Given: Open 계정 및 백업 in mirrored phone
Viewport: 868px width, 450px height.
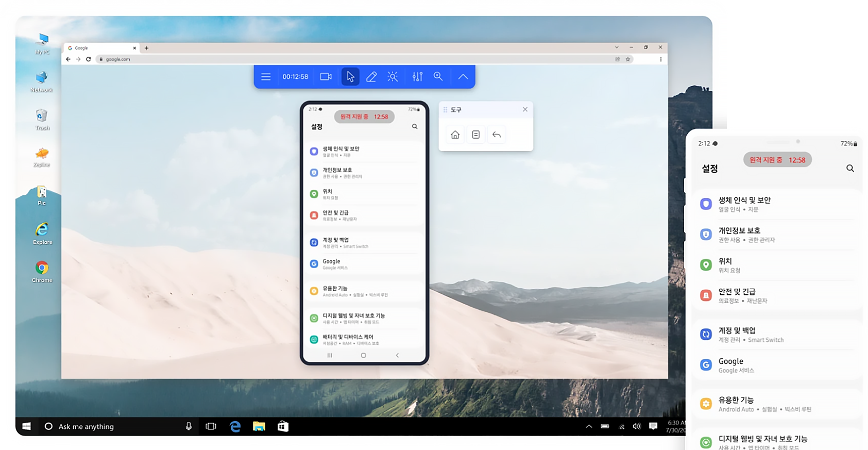Looking at the screenshot, I should click(x=365, y=243).
